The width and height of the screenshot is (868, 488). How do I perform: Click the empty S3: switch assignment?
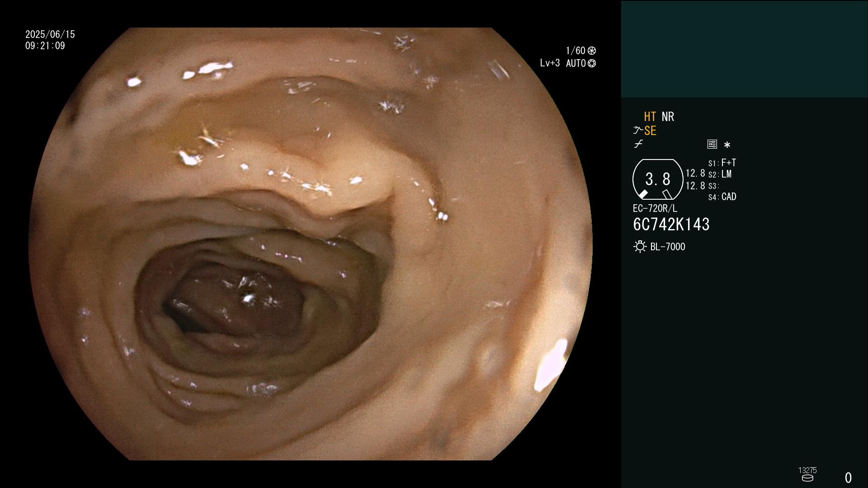pyautogui.click(x=713, y=186)
